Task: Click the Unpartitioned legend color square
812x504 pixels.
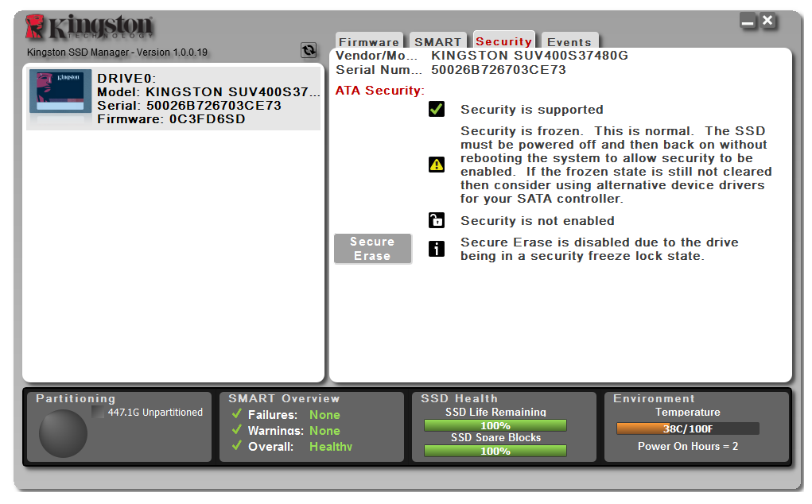Action: click(98, 412)
